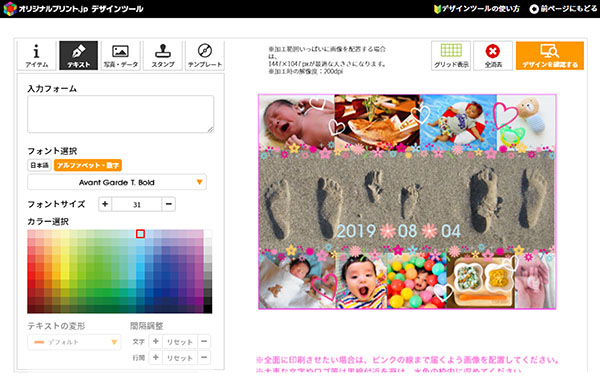The image size is (600, 384).
Task: Click デザインを確定する confirm design button
Action: (550, 55)
